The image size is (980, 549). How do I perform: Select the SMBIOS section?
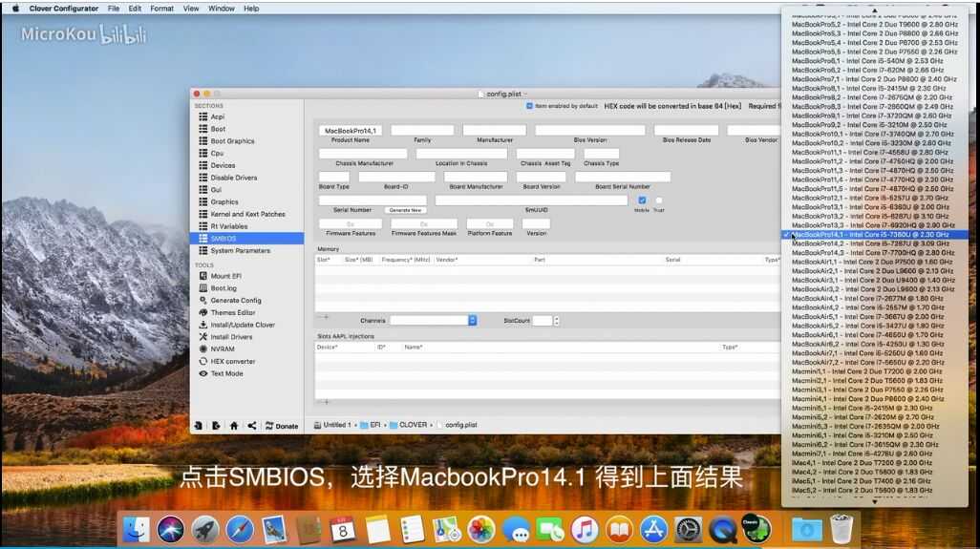[x=246, y=239]
